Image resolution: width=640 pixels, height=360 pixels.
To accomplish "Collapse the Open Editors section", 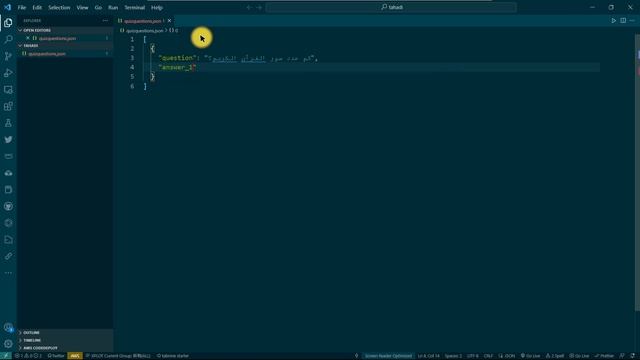I will click(64, 30).
